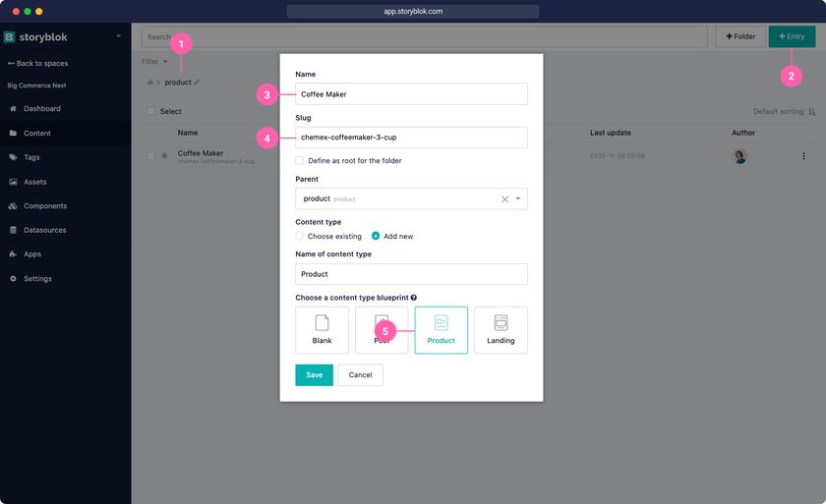Screen dimensions: 826x504
Task: Click the Datasources database icon
Action: (x=13, y=230)
